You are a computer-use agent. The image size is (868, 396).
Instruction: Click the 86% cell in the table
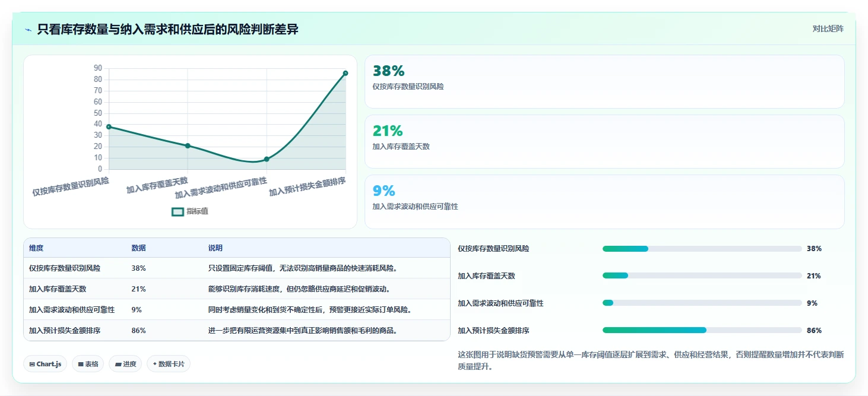[138, 331]
